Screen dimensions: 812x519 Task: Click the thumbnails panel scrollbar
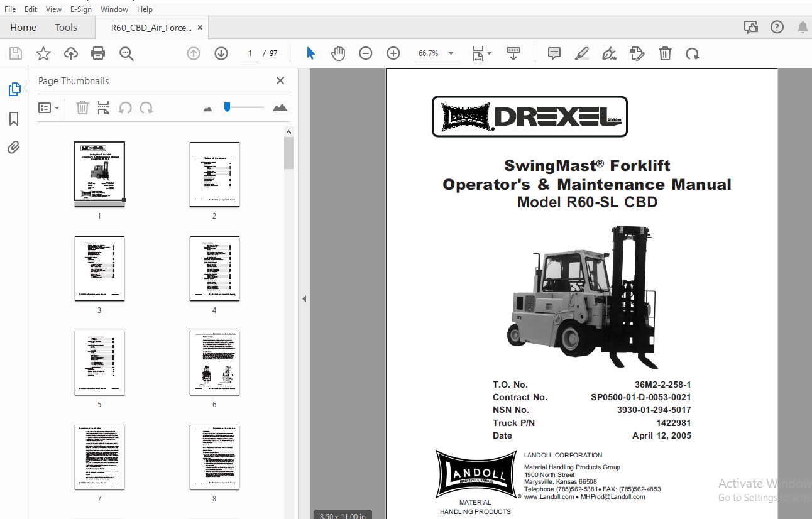(x=288, y=153)
